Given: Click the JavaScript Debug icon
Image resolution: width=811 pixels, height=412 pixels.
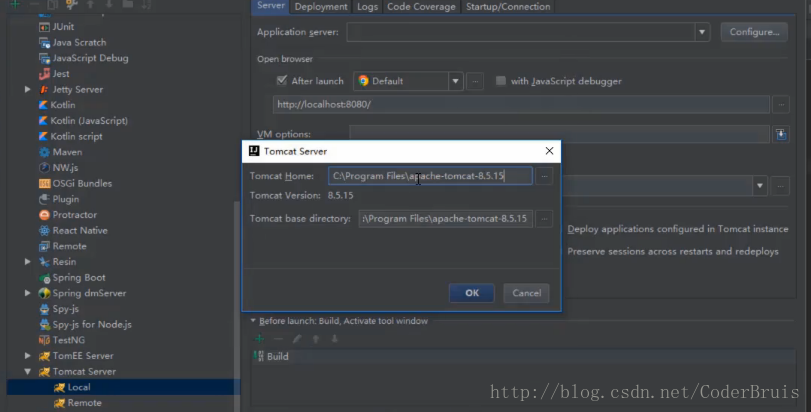Looking at the screenshot, I should click(x=44, y=58).
